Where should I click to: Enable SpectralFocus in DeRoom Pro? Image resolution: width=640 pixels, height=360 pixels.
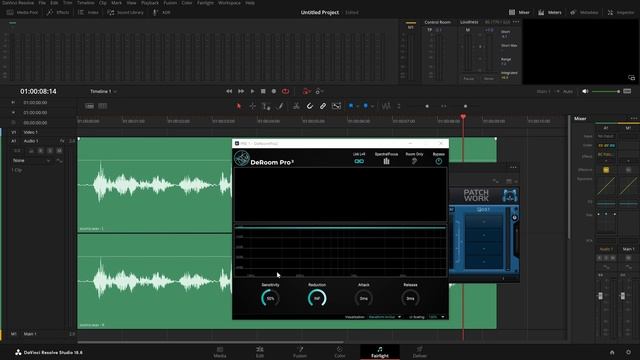386,161
